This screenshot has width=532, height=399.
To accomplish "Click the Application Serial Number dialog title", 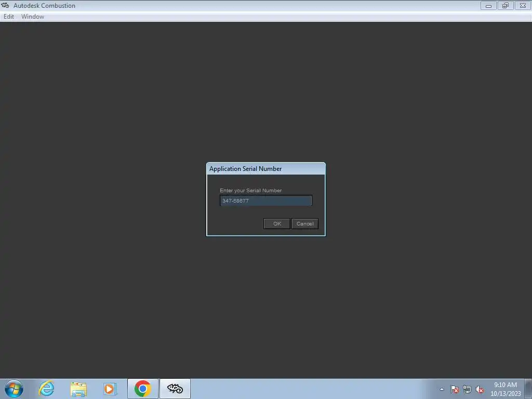I will 245,169.
